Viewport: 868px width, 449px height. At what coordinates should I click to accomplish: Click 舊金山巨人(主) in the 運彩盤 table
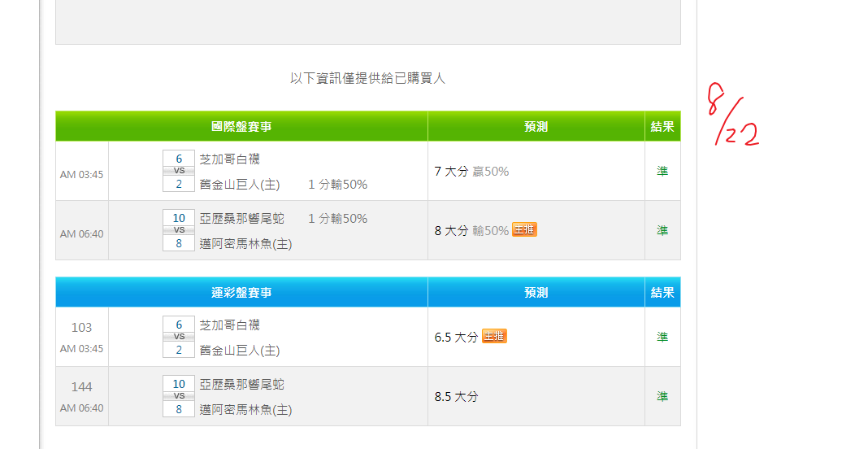239,350
